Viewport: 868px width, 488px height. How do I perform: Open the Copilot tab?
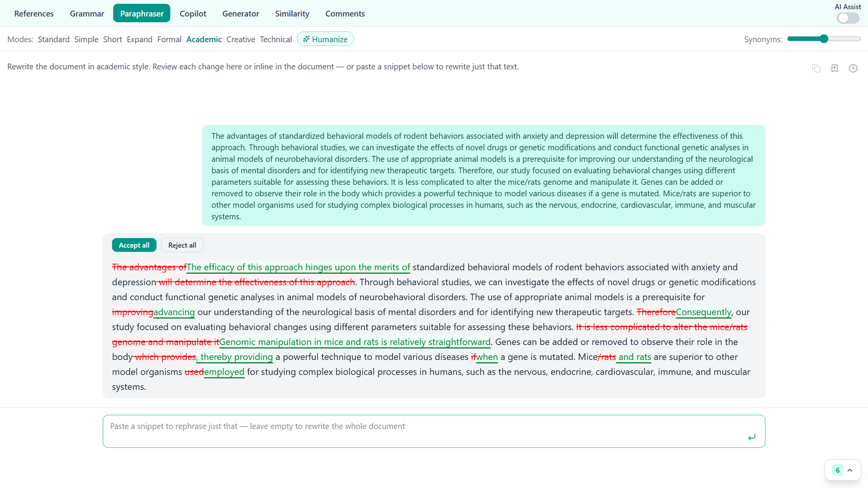coord(193,14)
